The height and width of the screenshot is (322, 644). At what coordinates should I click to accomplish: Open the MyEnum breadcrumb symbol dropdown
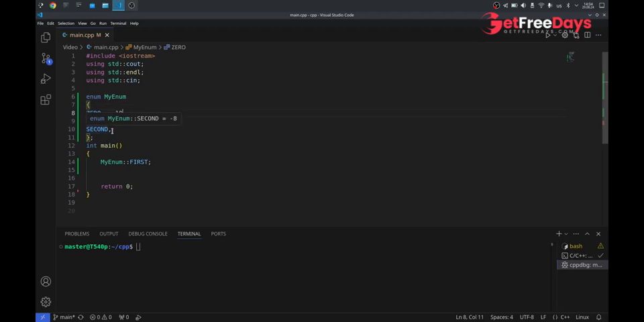coord(141,47)
